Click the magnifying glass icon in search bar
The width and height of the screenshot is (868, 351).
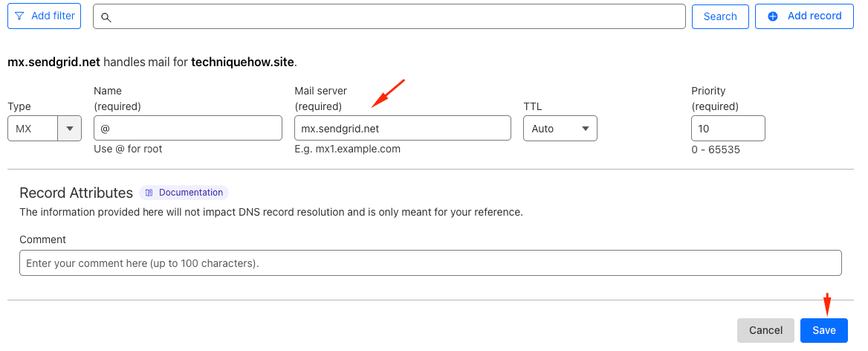106,17
